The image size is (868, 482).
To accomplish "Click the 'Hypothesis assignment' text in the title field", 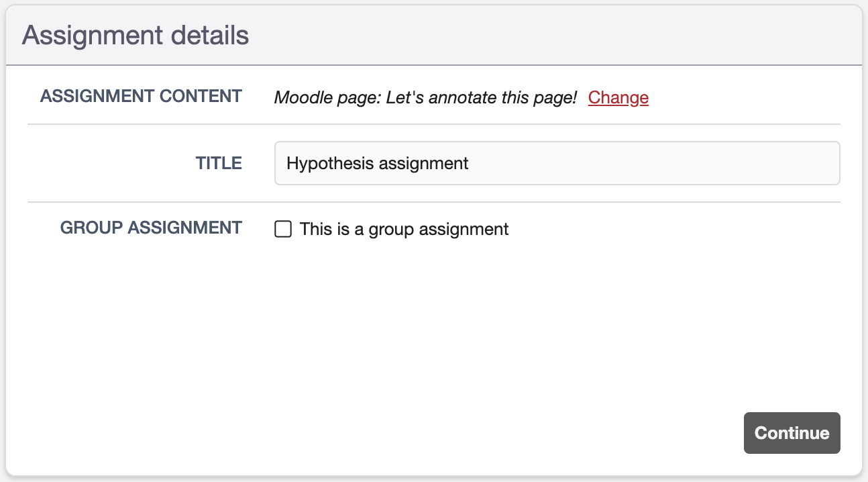I will [377, 163].
